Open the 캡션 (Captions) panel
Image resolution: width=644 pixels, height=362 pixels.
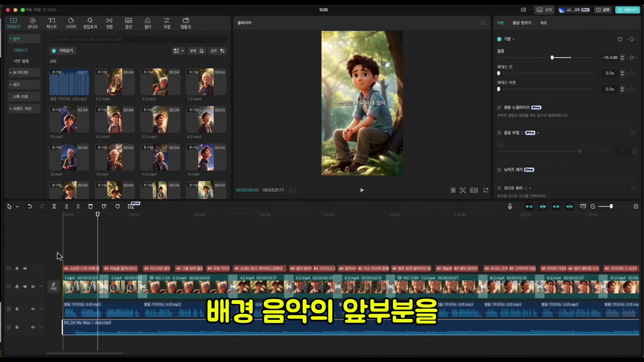[x=128, y=23]
